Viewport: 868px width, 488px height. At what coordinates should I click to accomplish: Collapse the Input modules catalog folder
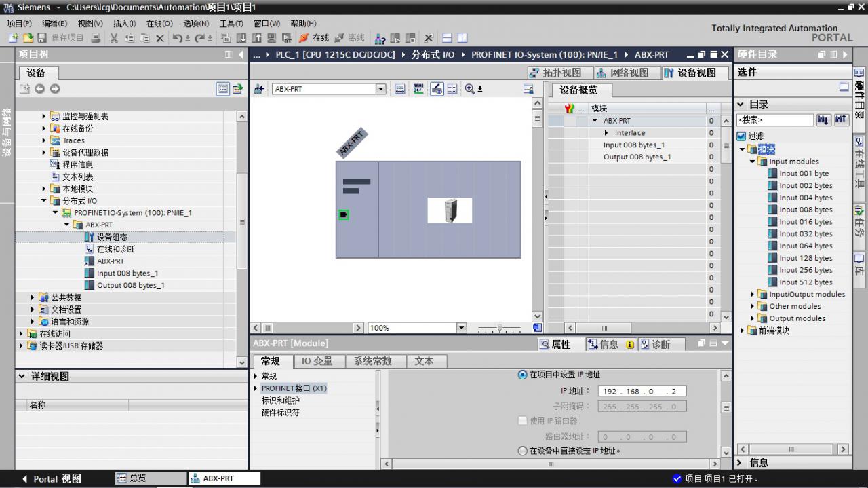click(753, 162)
